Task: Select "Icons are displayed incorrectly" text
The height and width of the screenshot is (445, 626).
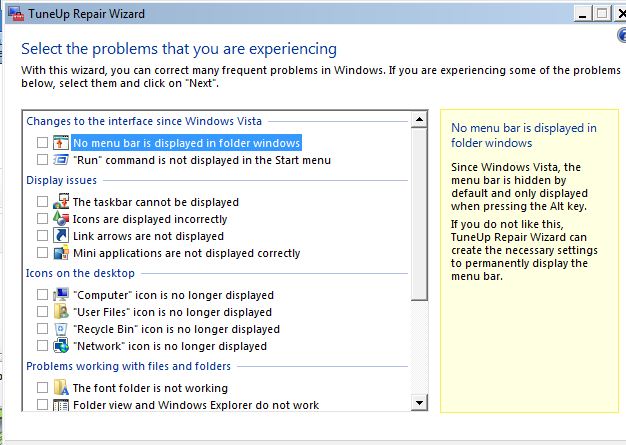Action: 150,219
